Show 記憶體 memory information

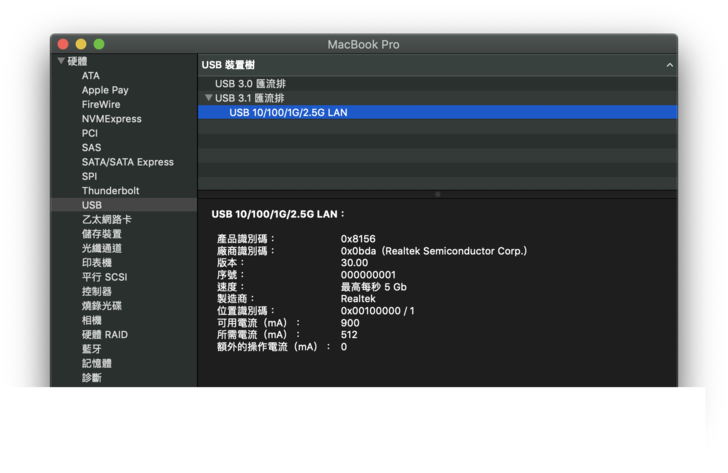[x=96, y=363]
